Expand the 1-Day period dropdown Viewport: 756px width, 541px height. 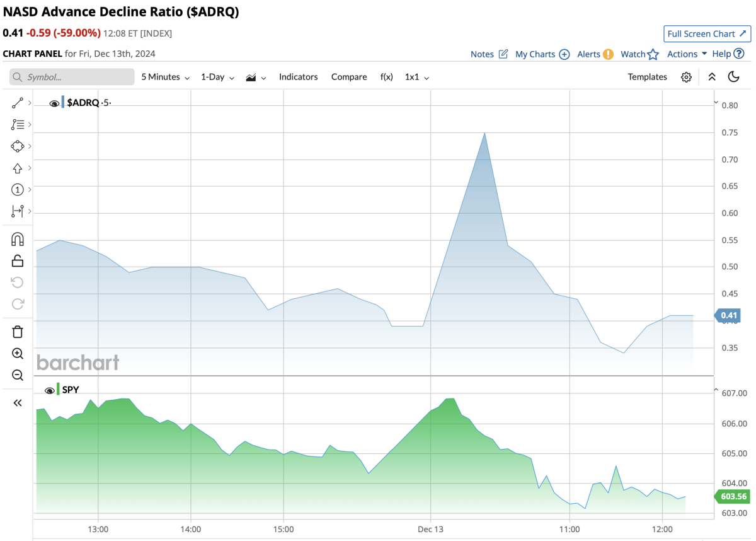pos(217,77)
